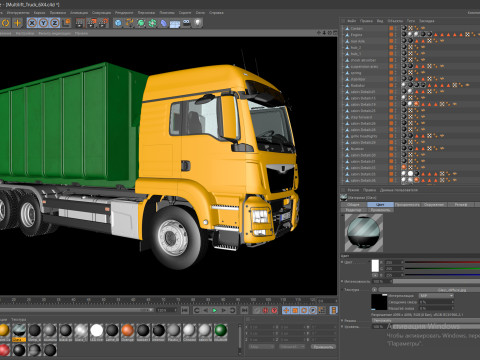Click the keyframe selection red icon

click(274, 310)
